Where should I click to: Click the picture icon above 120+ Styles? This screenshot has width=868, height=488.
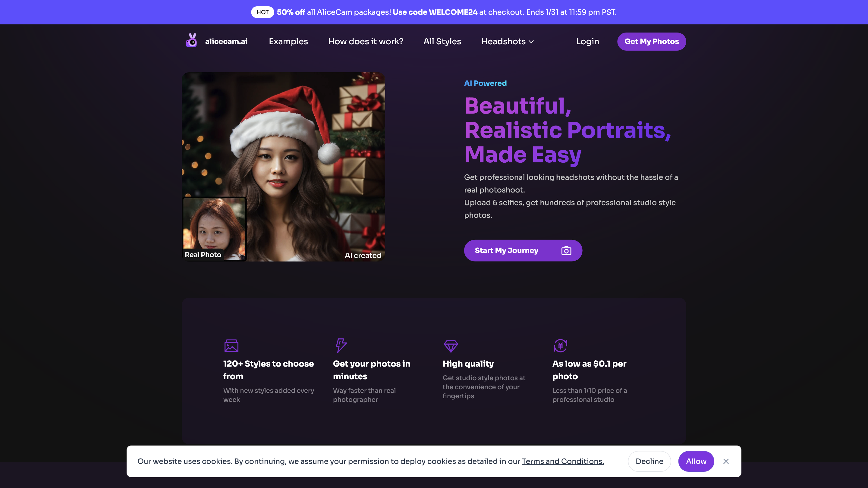[231, 346]
